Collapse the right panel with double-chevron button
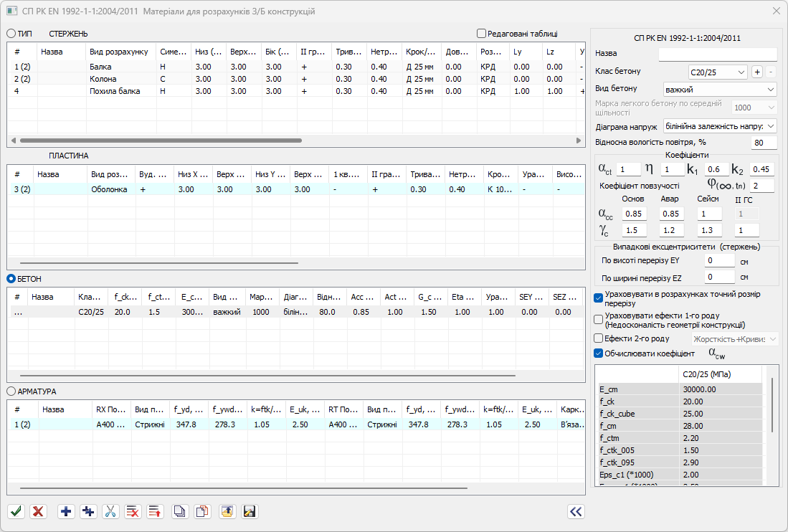This screenshot has width=788, height=532. tap(576, 511)
